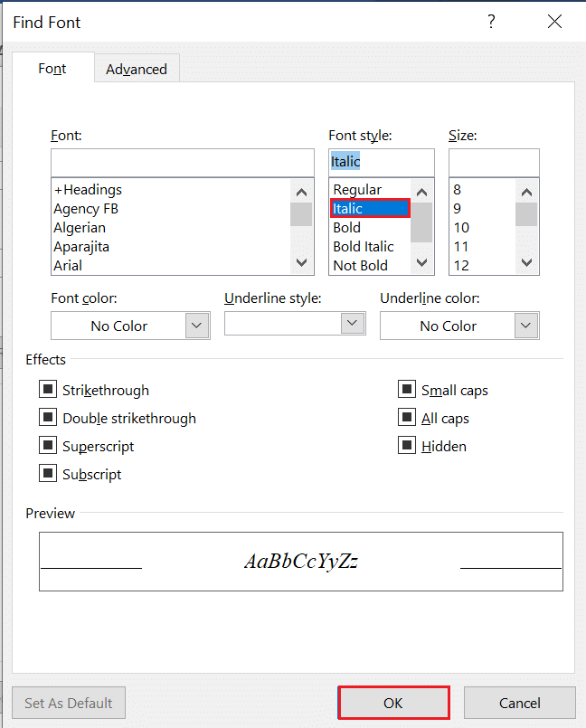This screenshot has height=728, width=586.
Task: Toggle the Small caps checkbox
Action: click(x=407, y=389)
